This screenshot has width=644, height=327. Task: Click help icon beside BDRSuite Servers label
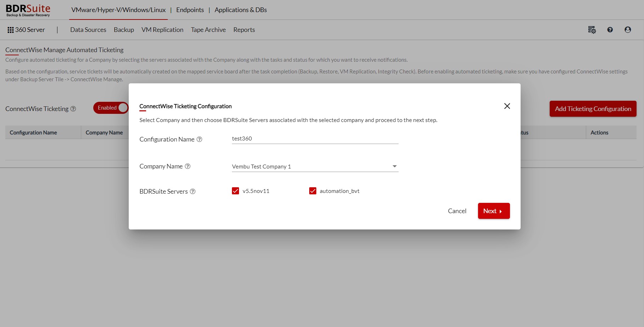pos(193,192)
